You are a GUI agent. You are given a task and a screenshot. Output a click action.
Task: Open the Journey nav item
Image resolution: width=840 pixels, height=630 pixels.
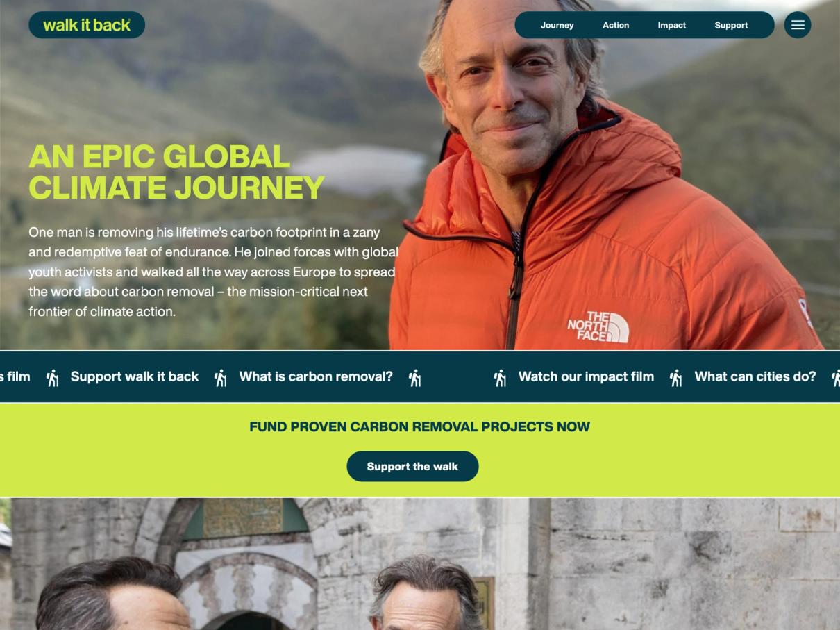(557, 25)
